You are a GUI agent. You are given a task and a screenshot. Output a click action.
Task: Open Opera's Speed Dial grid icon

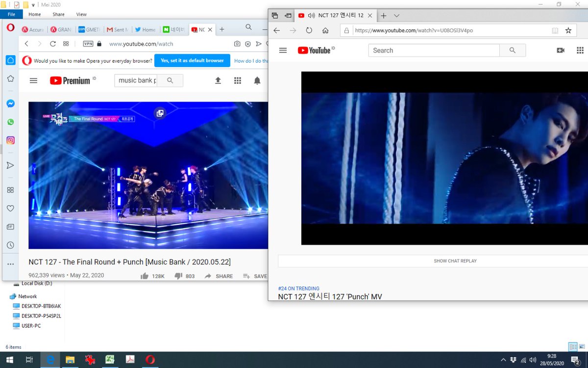(x=66, y=44)
